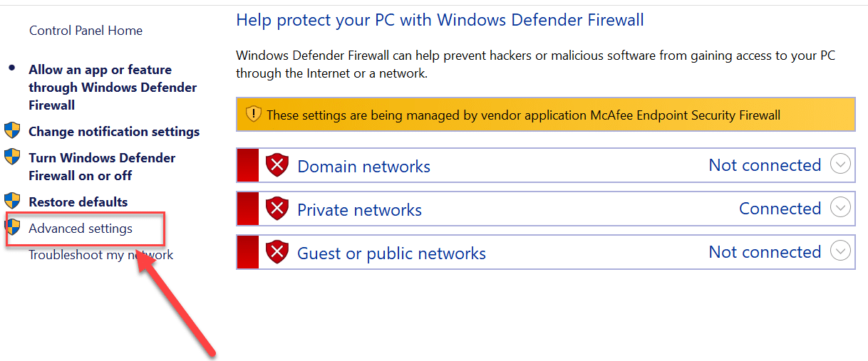Select the Restore defaults link
This screenshot has height=361, width=868.
pos(78,202)
